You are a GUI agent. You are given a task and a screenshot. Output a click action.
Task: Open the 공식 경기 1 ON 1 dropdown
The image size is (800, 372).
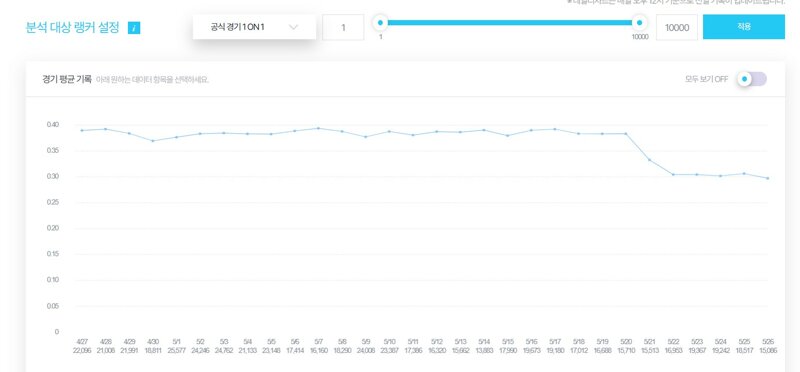(x=254, y=27)
